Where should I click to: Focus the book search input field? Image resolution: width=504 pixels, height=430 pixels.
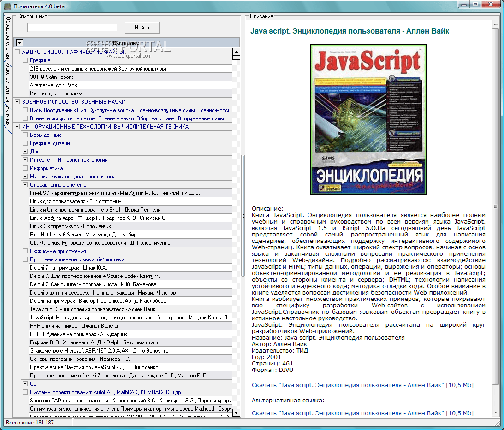(73, 27)
